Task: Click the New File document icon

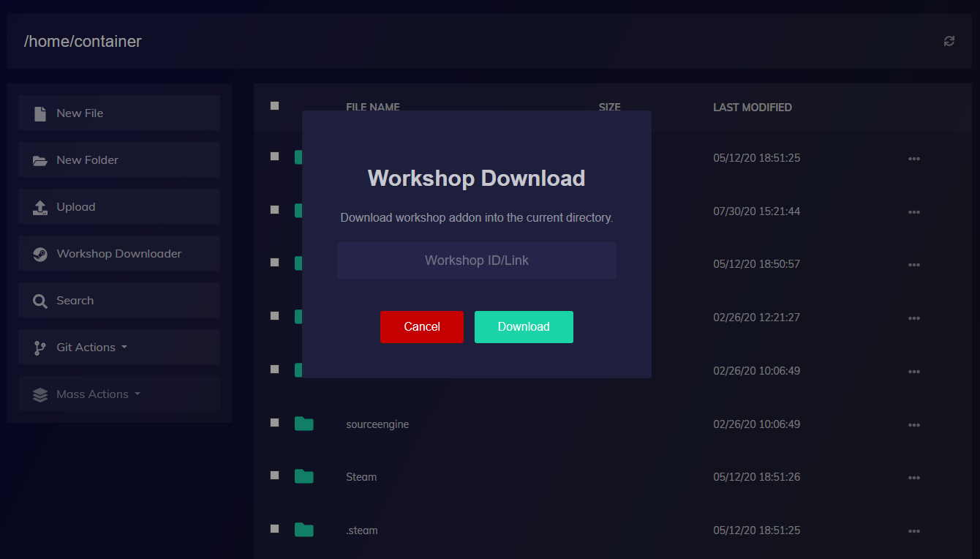Action: [x=40, y=113]
